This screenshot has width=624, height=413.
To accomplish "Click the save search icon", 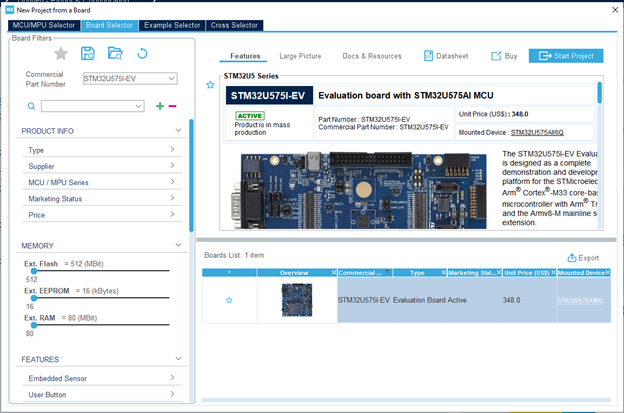I will [x=88, y=53].
